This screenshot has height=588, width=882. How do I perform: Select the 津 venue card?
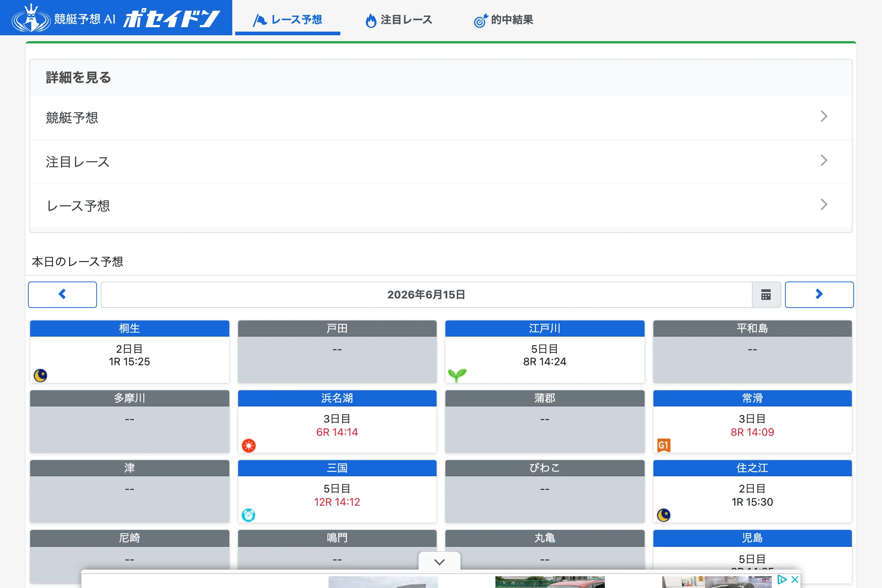coord(129,491)
